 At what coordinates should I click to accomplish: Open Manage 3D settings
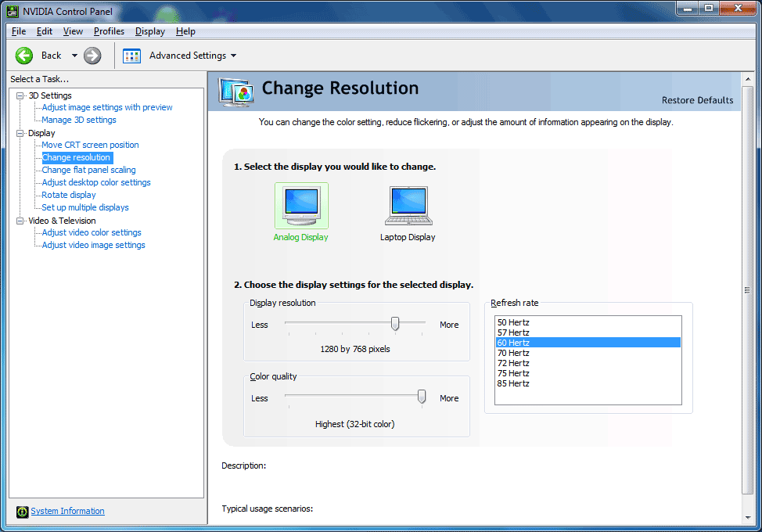point(79,120)
